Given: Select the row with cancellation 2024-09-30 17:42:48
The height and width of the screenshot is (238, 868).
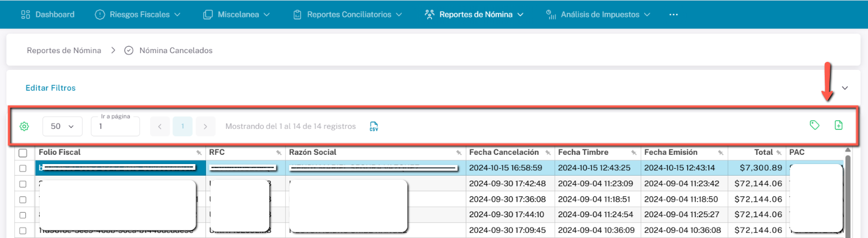Looking at the screenshot, I should pyautogui.click(x=23, y=184).
